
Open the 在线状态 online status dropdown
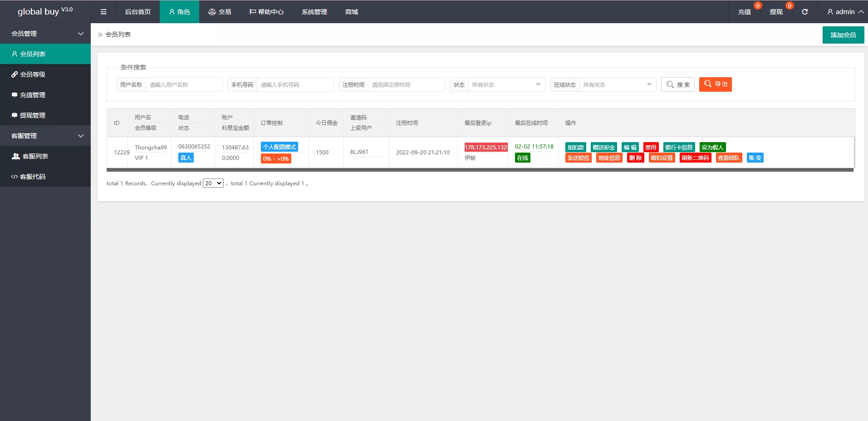617,85
